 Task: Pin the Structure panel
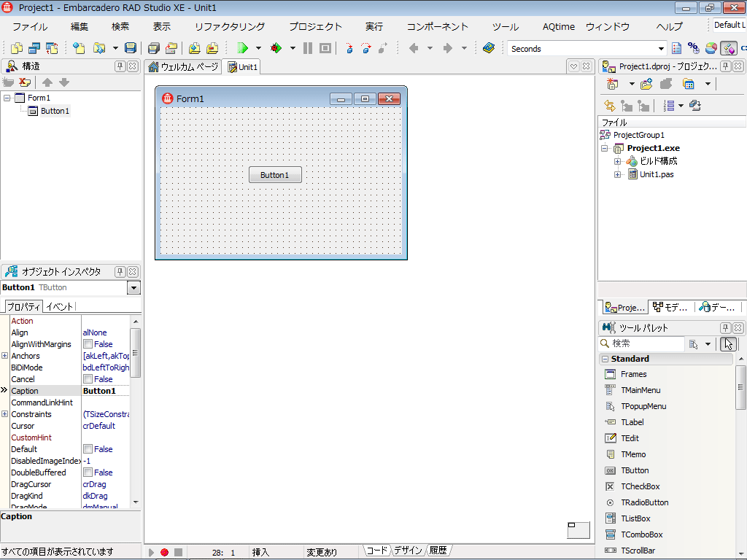tap(120, 66)
